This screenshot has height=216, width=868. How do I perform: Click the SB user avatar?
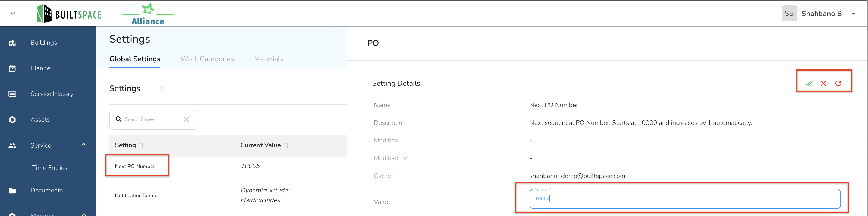tap(789, 14)
